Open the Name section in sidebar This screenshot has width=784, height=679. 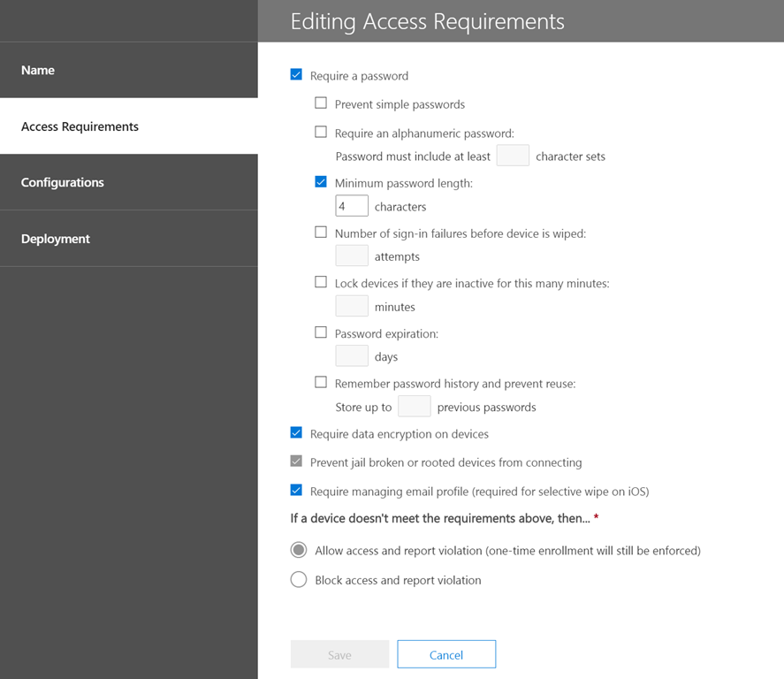[x=38, y=70]
